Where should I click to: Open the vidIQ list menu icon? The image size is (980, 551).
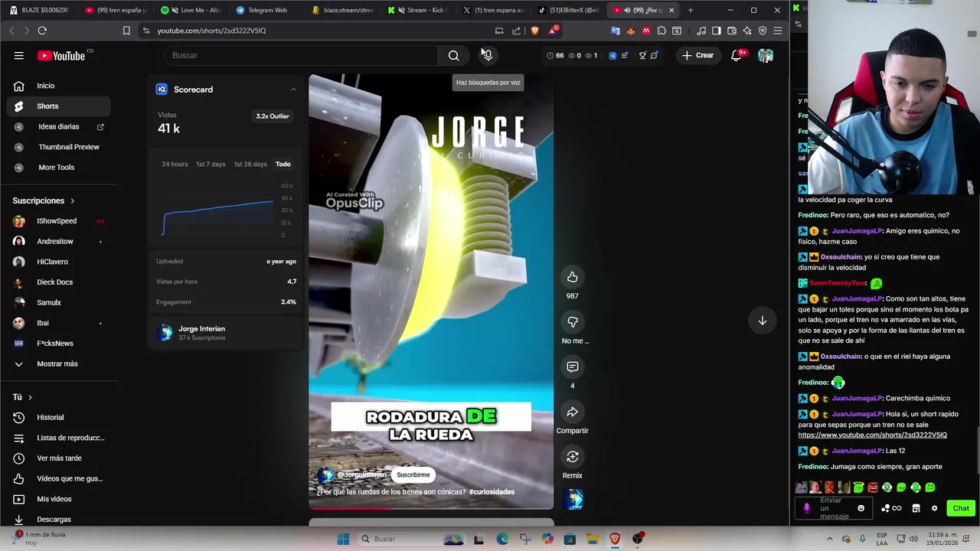coord(624,55)
